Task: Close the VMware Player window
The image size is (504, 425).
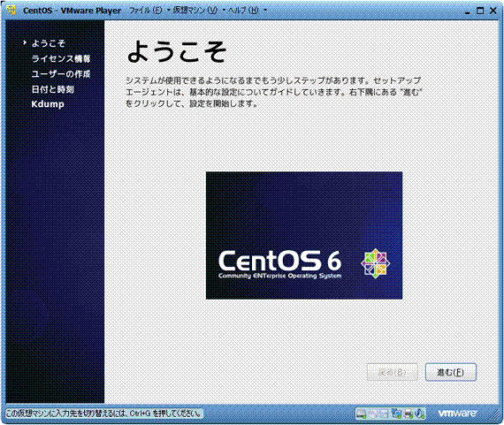Action: point(493,11)
